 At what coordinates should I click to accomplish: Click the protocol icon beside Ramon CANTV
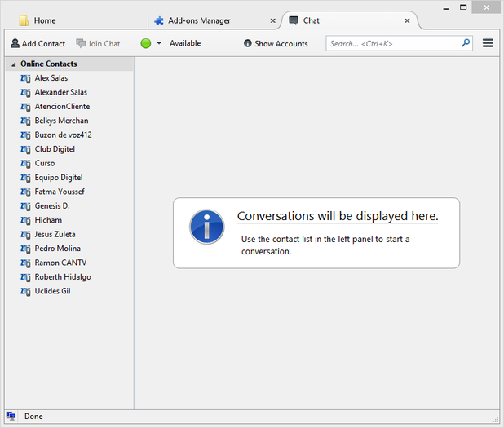[x=25, y=263]
